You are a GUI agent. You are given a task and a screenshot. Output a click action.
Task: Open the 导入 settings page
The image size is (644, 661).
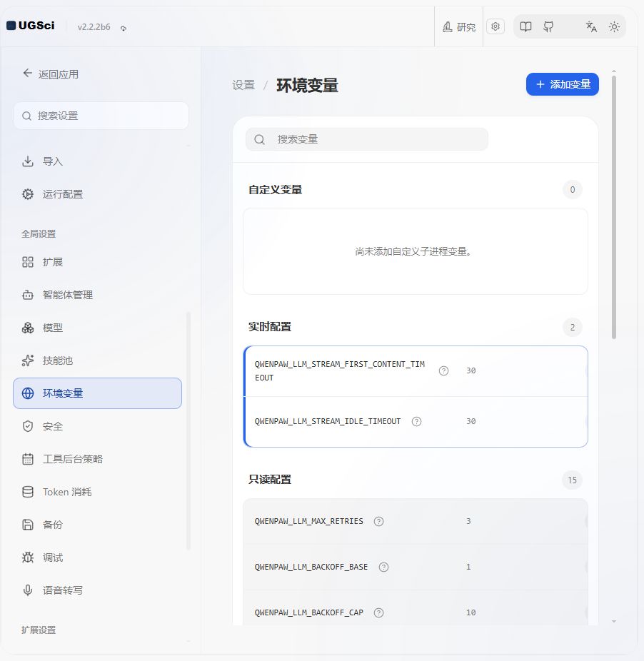pos(97,161)
